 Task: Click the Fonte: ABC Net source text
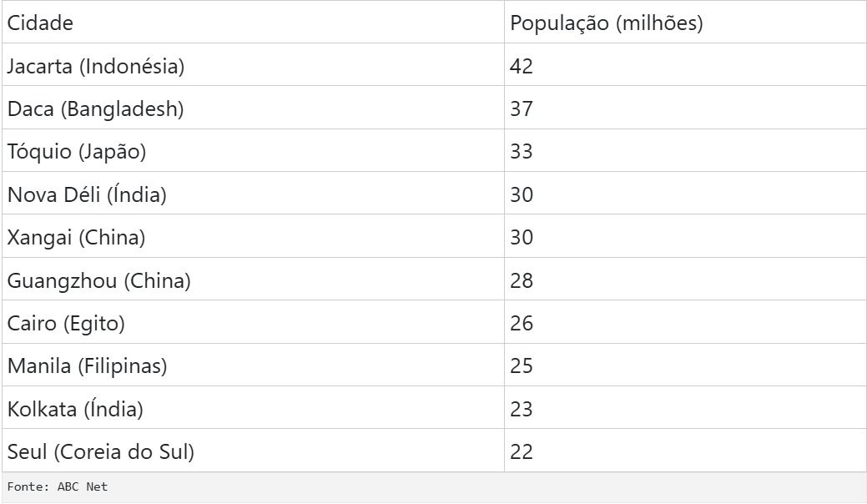(x=58, y=486)
